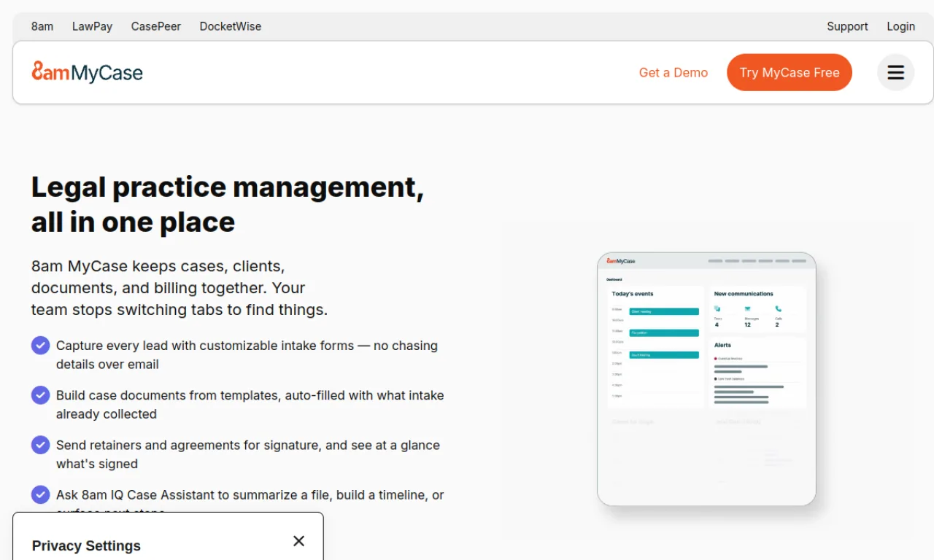
Task: Click 'Today's events' in dashboard preview
Action: 633,294
